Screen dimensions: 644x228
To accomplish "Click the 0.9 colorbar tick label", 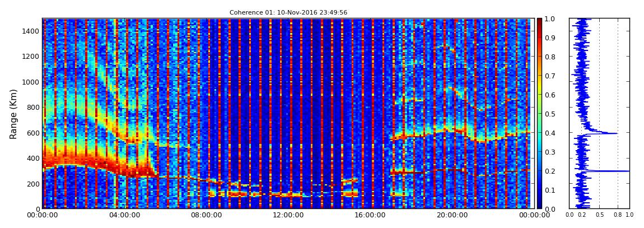I will pos(549,38).
